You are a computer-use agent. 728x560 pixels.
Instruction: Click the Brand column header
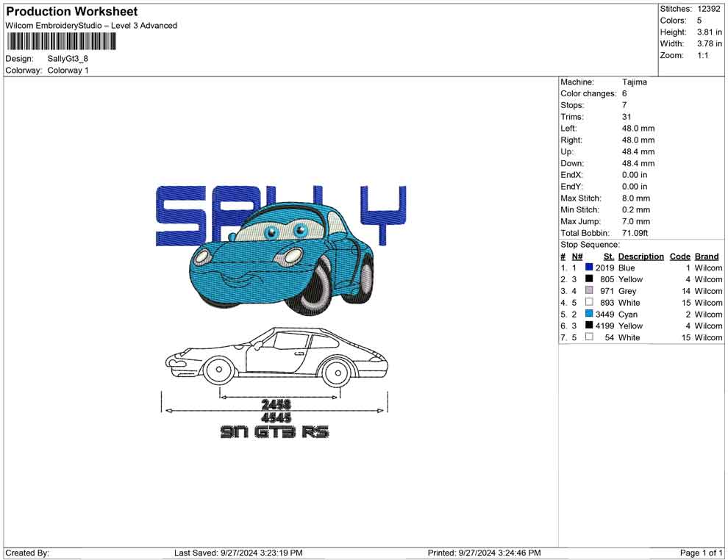707,256
